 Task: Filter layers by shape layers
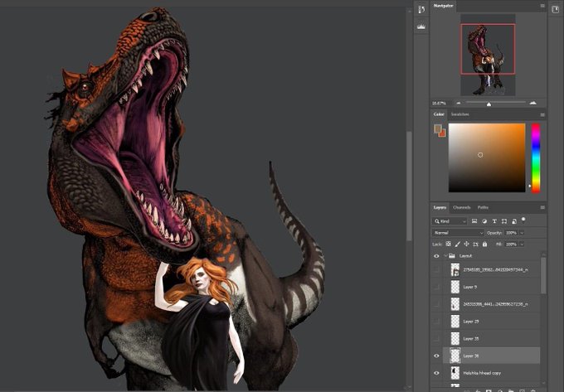504,221
